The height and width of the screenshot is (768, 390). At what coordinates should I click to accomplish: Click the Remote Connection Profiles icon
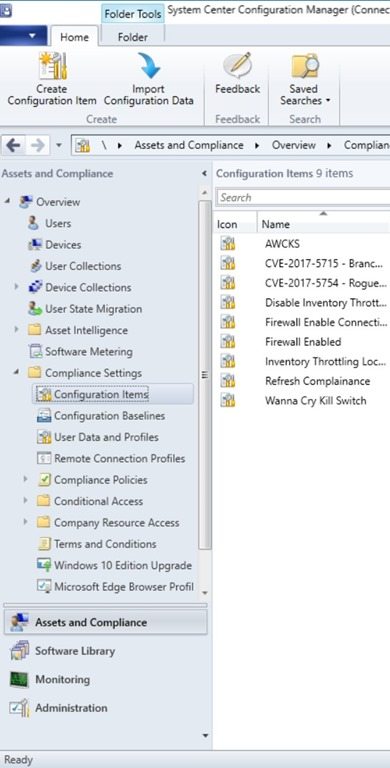tap(44, 458)
